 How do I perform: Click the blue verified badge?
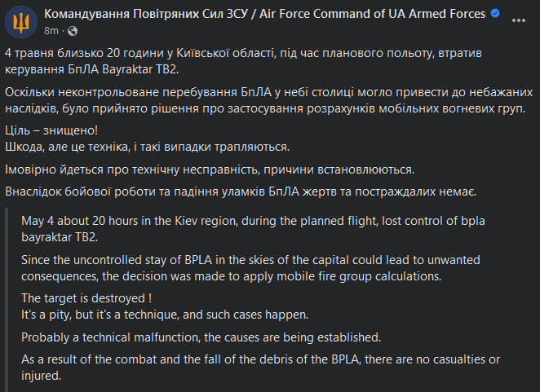point(495,15)
